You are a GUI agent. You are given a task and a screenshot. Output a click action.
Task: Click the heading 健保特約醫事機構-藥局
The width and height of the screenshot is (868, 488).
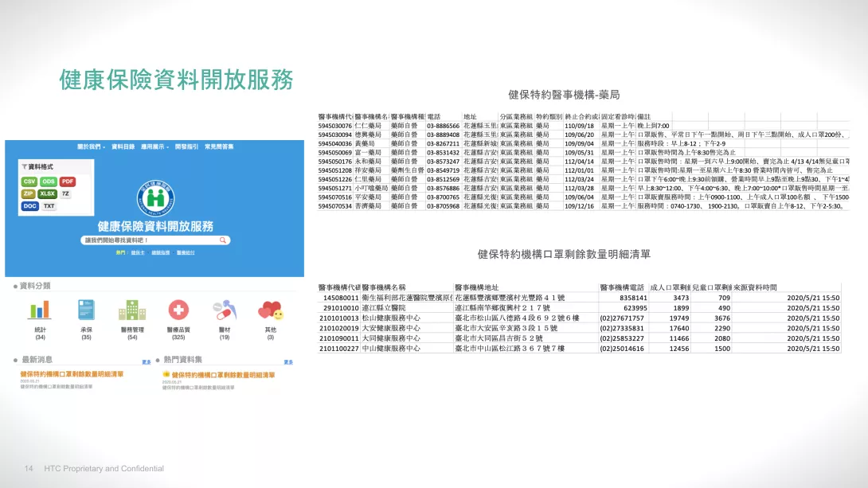(564, 95)
